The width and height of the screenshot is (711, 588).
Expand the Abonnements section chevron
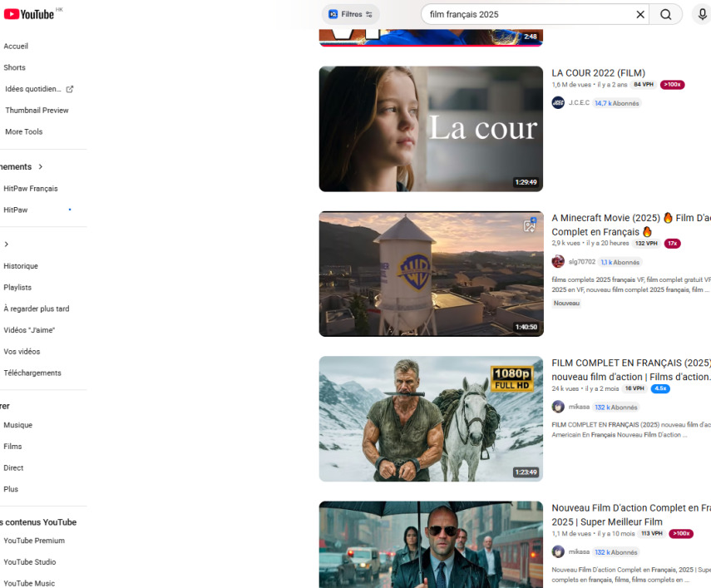click(40, 167)
